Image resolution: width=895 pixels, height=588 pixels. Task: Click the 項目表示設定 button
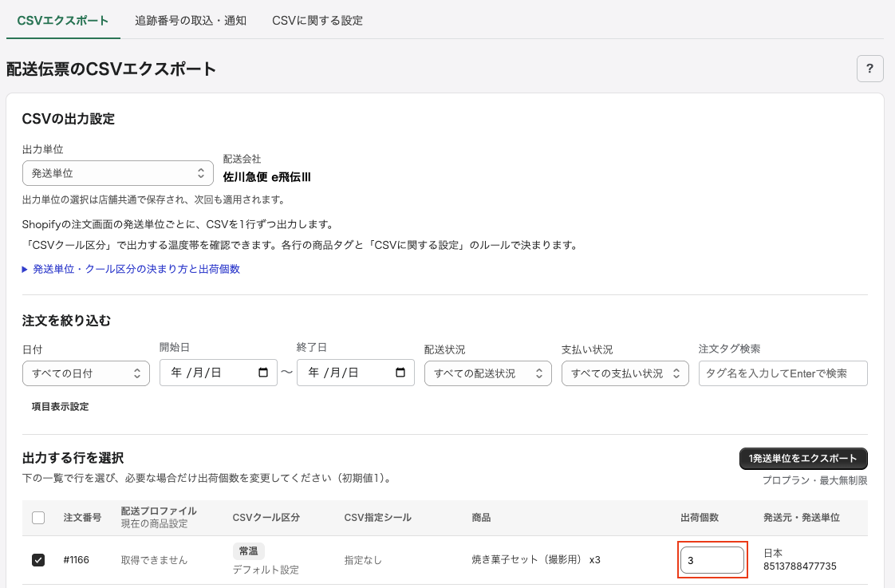(60, 406)
